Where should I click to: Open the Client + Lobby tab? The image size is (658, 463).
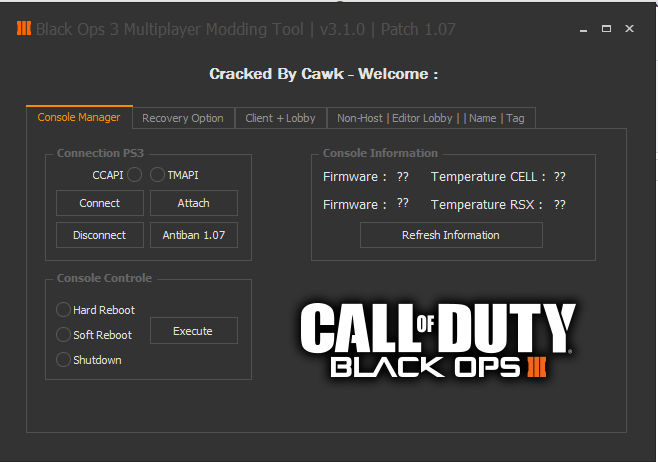coord(280,118)
